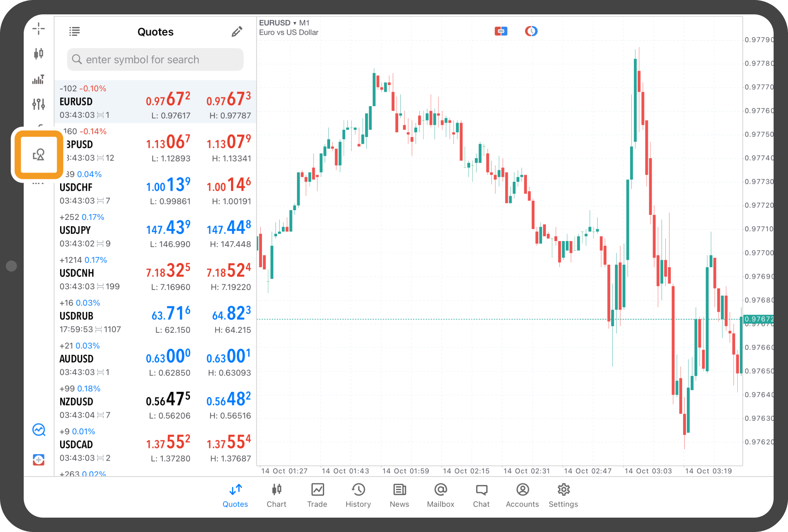Viewport: 788px width, 532px height.
Task: Open chart settings sliders icon
Action: (39, 104)
